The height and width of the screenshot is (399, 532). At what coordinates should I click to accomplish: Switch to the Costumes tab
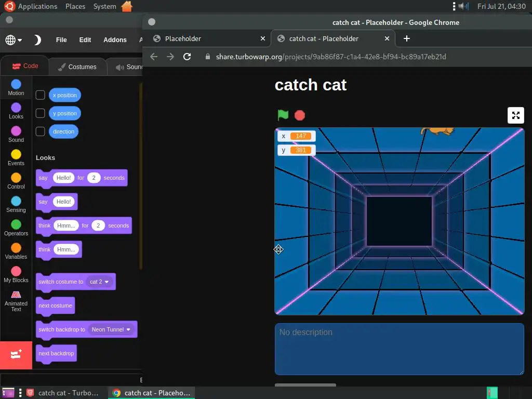coord(77,67)
